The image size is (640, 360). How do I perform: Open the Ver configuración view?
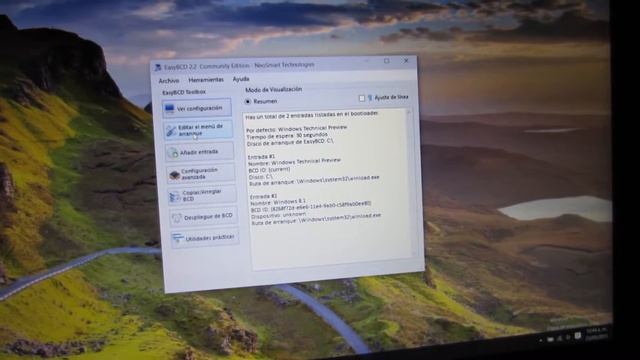pyautogui.click(x=197, y=108)
